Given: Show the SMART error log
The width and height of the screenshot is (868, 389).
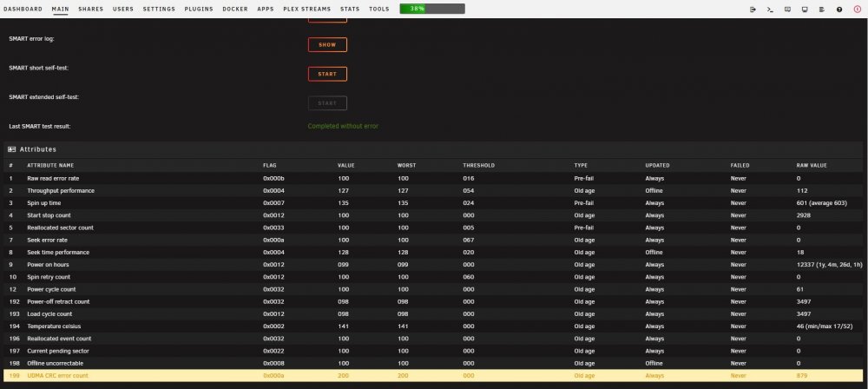Looking at the screenshot, I should pyautogui.click(x=327, y=45).
